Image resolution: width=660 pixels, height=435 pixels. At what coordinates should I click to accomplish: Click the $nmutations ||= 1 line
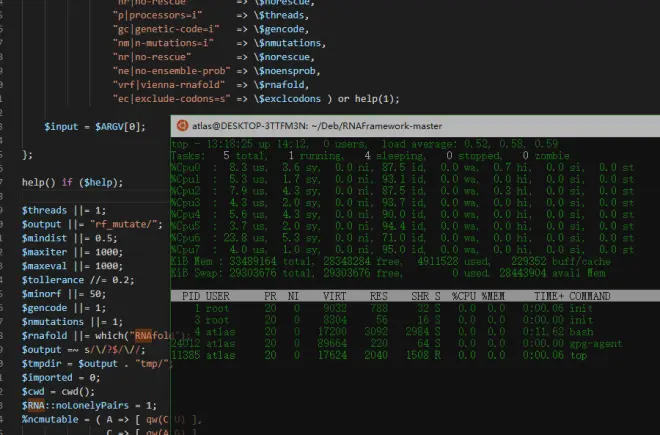(x=72, y=321)
